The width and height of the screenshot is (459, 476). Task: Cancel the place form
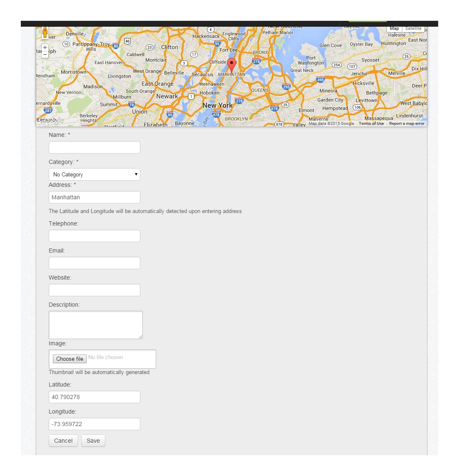click(63, 441)
